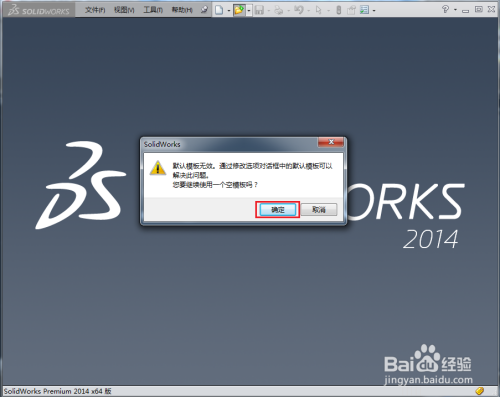This screenshot has width=500, height=397.
Task: Click the Rebuild traffic light icon
Action: (x=339, y=10)
